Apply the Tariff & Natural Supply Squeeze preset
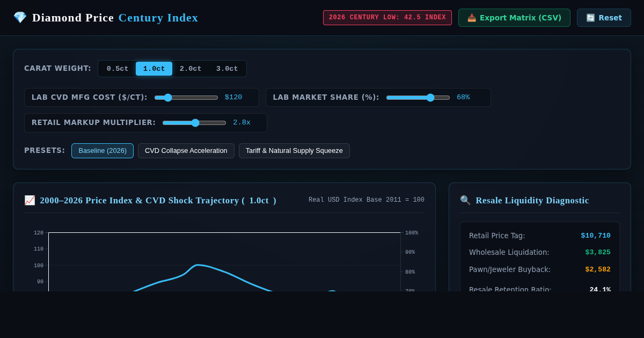 point(294,151)
